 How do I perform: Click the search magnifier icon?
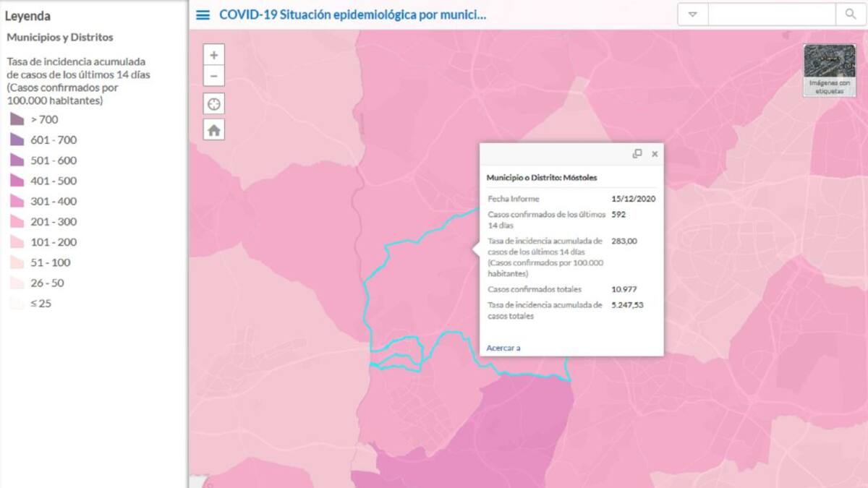[850, 14]
